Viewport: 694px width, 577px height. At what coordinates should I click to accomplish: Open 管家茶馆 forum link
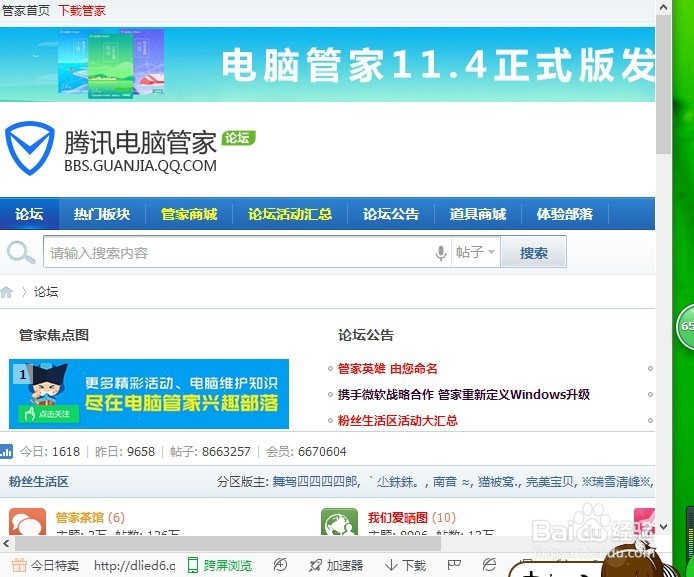point(80,517)
